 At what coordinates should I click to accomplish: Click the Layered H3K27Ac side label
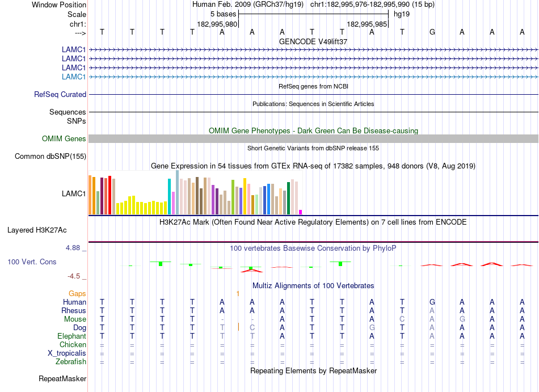[x=37, y=230]
